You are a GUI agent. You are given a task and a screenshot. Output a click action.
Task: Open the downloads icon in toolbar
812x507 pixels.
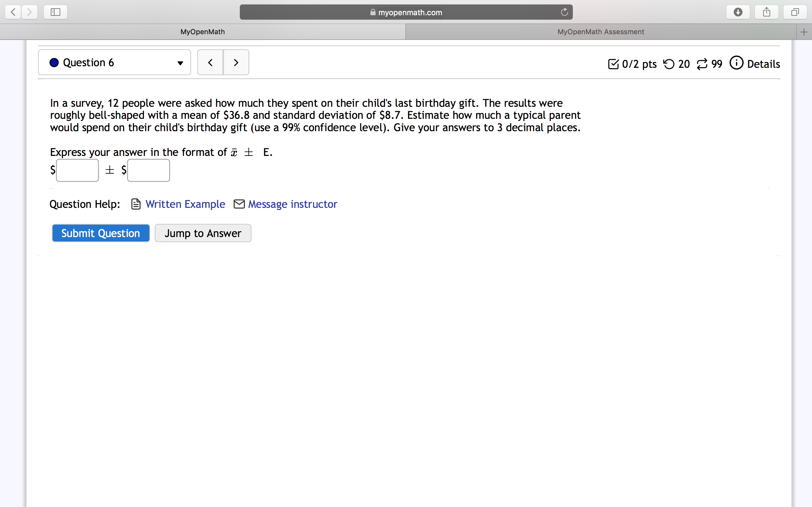click(x=738, y=12)
